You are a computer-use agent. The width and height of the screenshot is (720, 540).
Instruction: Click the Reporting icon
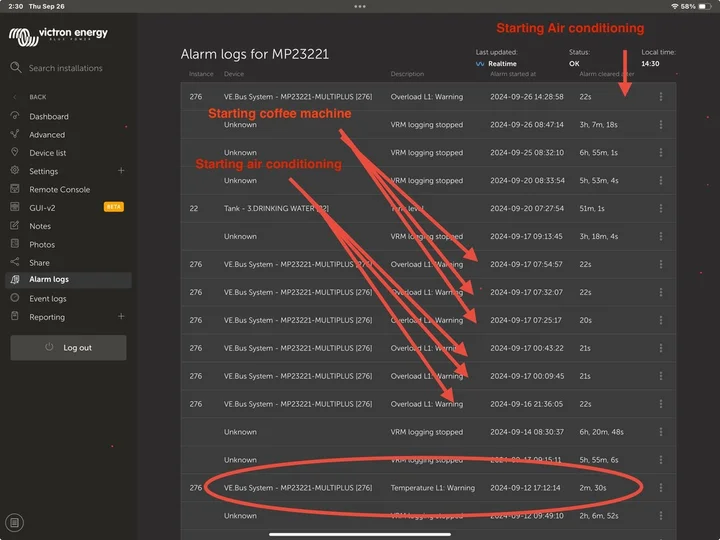click(x=15, y=316)
